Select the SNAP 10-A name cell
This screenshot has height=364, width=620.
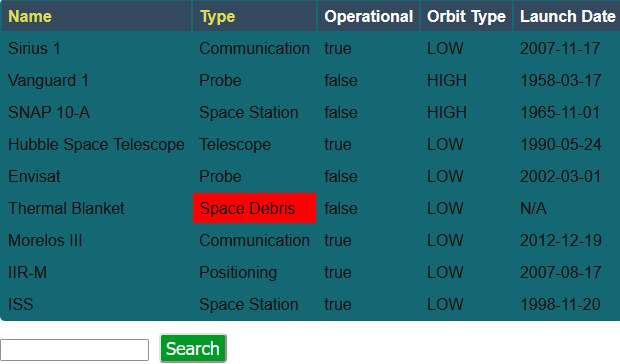click(x=96, y=112)
